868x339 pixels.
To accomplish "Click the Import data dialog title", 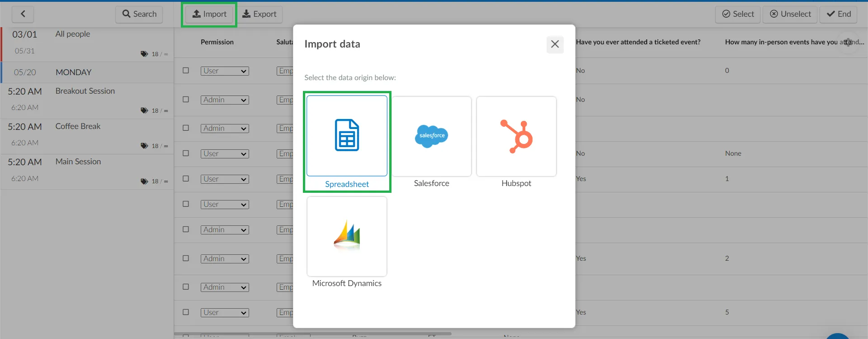I will (x=332, y=44).
